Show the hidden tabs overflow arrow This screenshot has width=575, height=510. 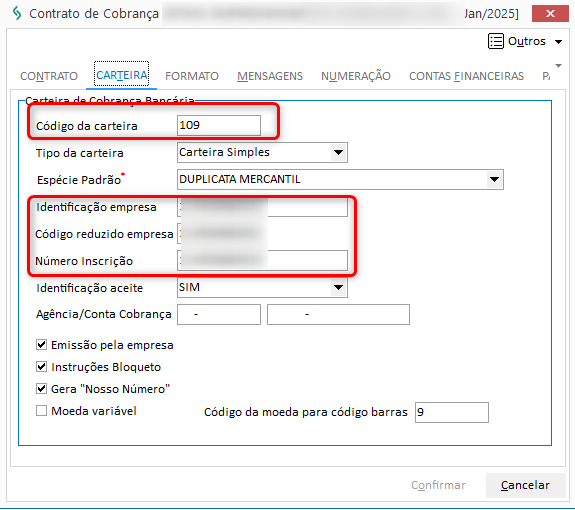click(x=558, y=66)
